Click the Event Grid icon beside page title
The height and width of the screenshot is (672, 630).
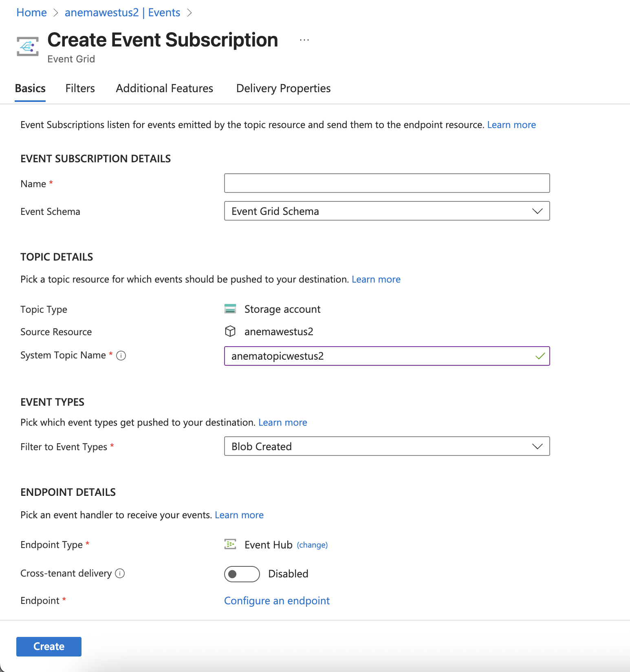tap(28, 46)
